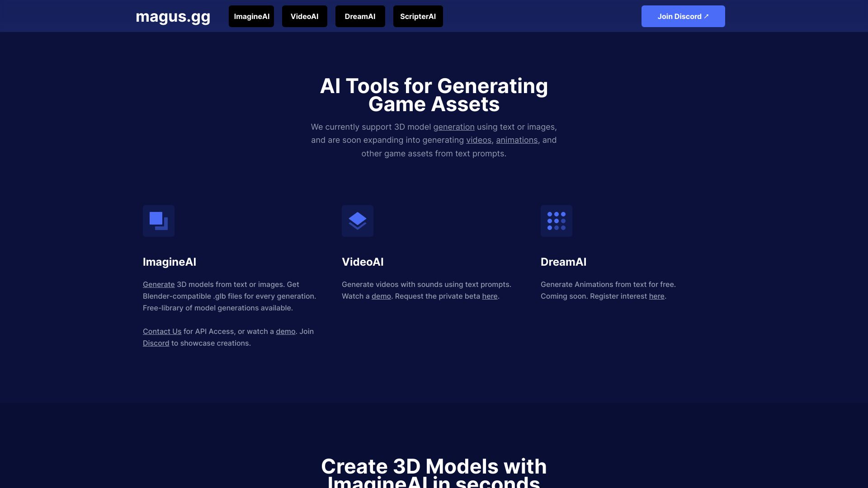868x488 pixels.
Task: Click the DreamAI nav button in header
Action: pos(360,16)
